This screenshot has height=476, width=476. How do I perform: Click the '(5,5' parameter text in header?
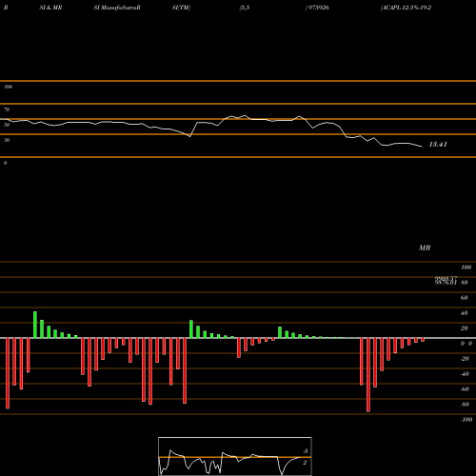pyautogui.click(x=245, y=8)
